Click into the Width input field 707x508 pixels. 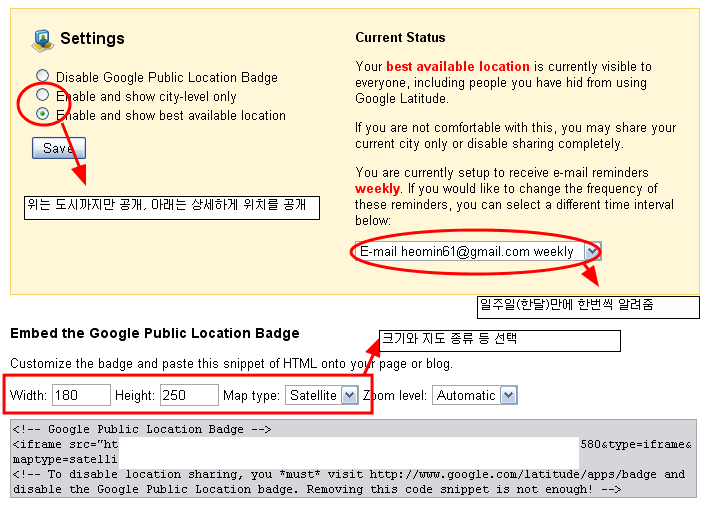[81, 395]
